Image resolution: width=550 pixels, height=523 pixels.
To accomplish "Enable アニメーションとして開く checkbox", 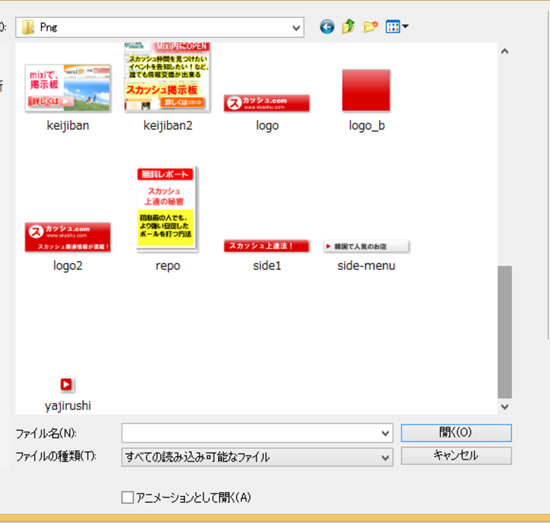I will coord(127,497).
